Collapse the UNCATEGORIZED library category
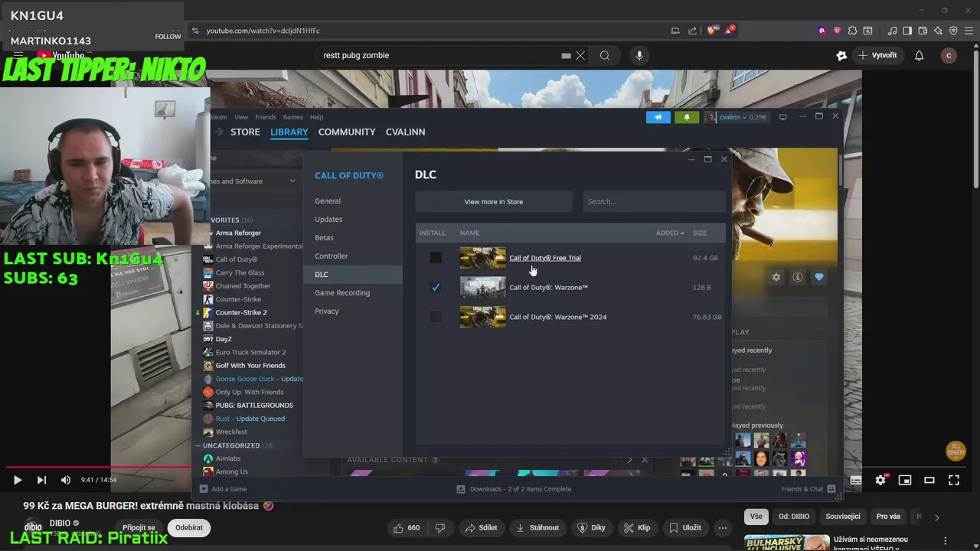 click(198, 445)
